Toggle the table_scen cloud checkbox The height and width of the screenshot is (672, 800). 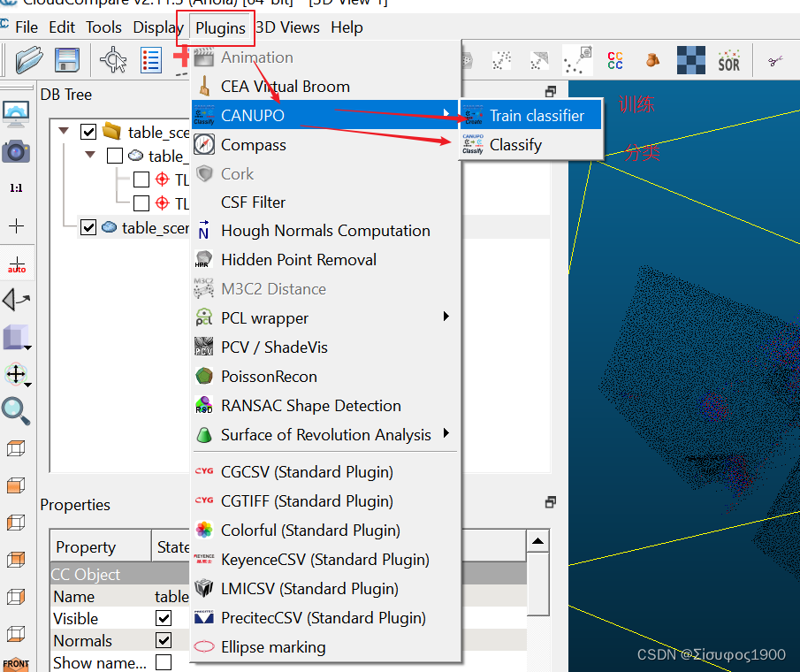[88, 227]
